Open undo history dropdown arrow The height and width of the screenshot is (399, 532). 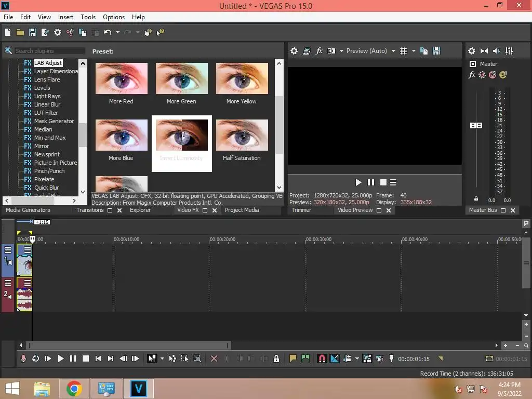pyautogui.click(x=117, y=32)
